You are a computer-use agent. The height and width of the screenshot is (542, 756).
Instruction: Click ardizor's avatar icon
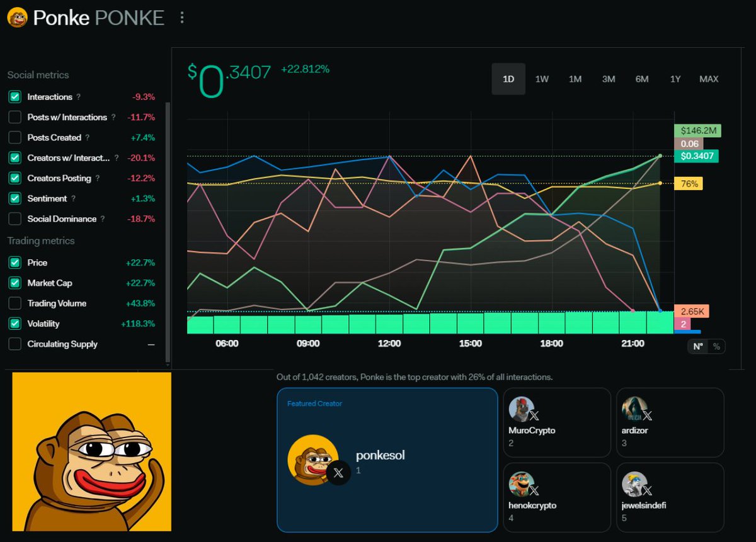pyautogui.click(x=634, y=409)
